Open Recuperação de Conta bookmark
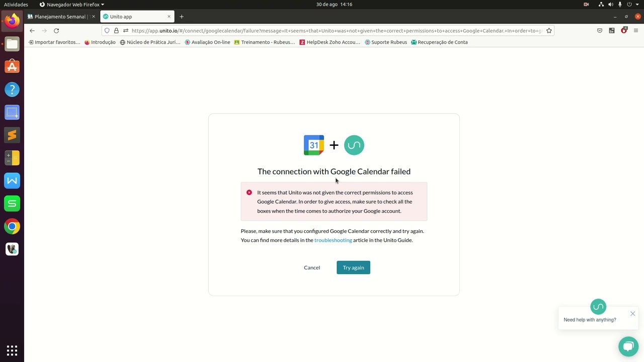The width and height of the screenshot is (644, 362). (x=439, y=42)
